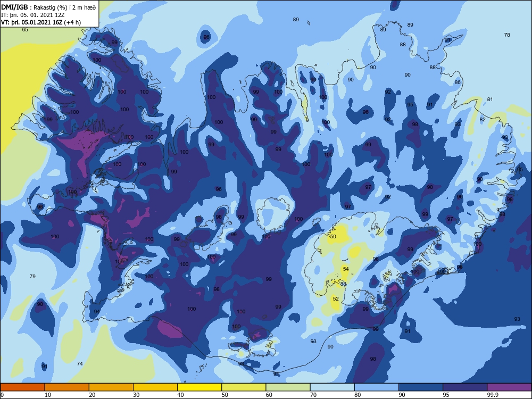Click the light green 60–70 legend swatch
532x399 pixels.
pyautogui.click(x=288, y=387)
